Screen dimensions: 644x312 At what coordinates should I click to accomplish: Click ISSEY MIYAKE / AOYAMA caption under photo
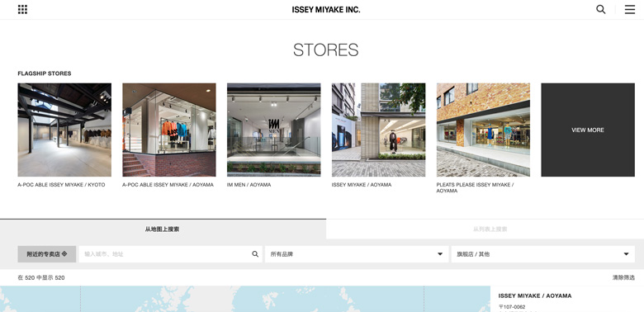click(362, 185)
